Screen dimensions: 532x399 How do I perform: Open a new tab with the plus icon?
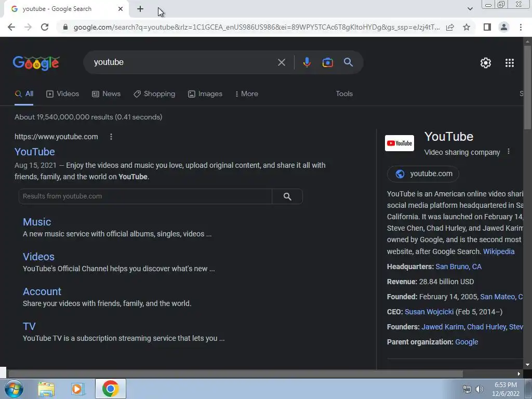140,9
